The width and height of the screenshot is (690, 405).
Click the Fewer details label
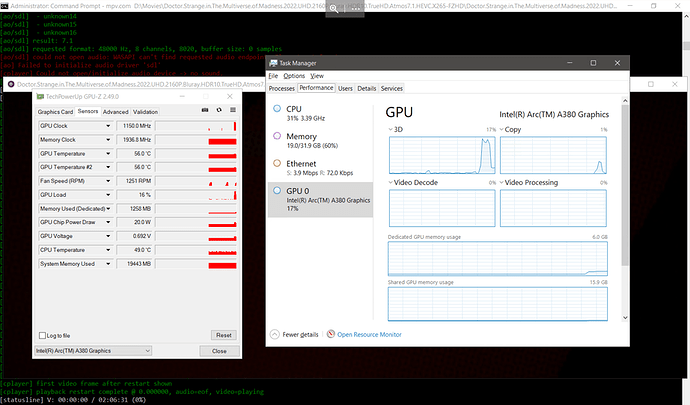coord(300,335)
